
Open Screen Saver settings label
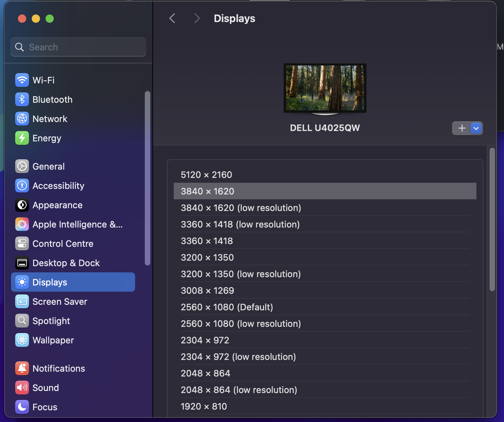coord(60,302)
